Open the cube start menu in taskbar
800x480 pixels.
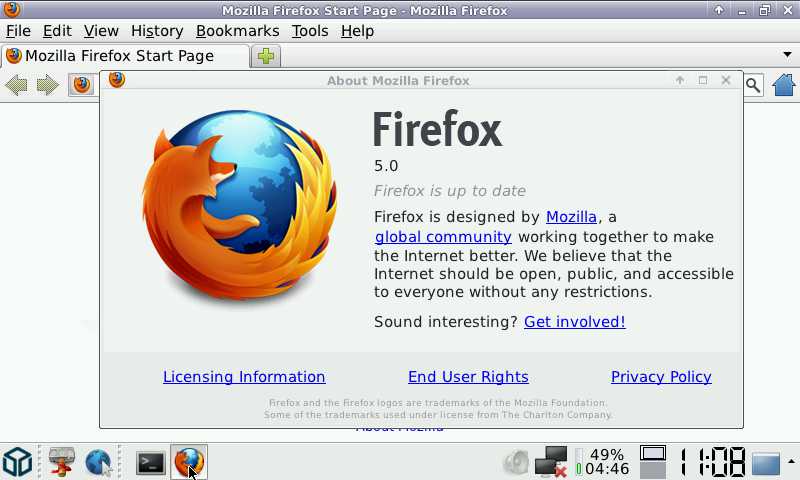(x=17, y=462)
